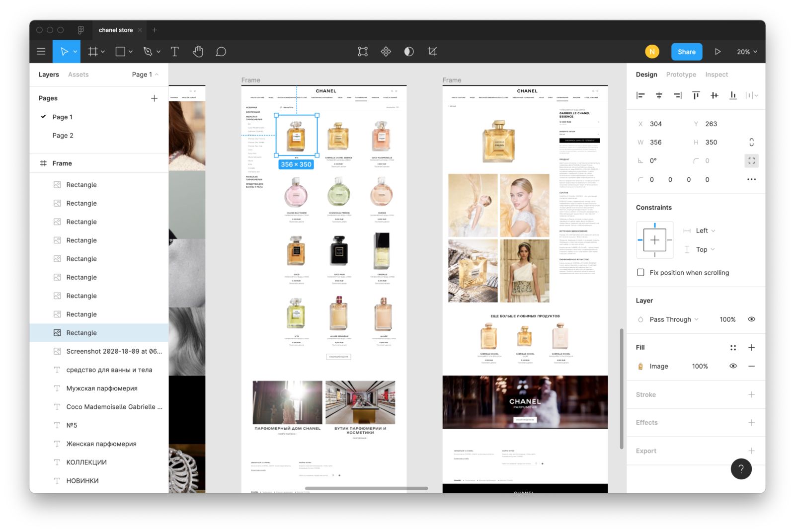Add a new fill with plus
This screenshot has height=532, width=795.
751,348
